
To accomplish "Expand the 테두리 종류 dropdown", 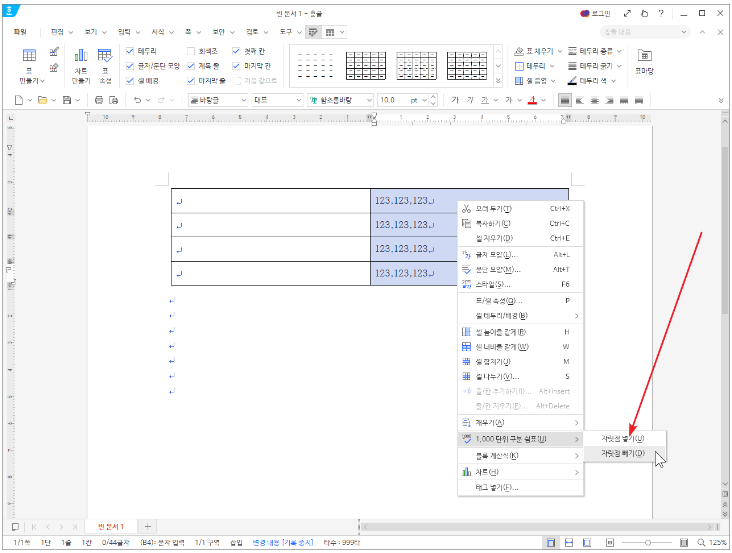I will pos(619,51).
